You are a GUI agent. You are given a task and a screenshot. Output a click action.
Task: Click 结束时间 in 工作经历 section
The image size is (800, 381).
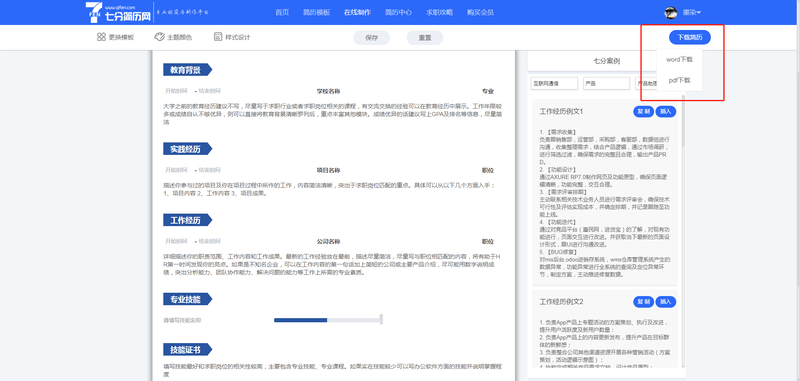coord(209,241)
